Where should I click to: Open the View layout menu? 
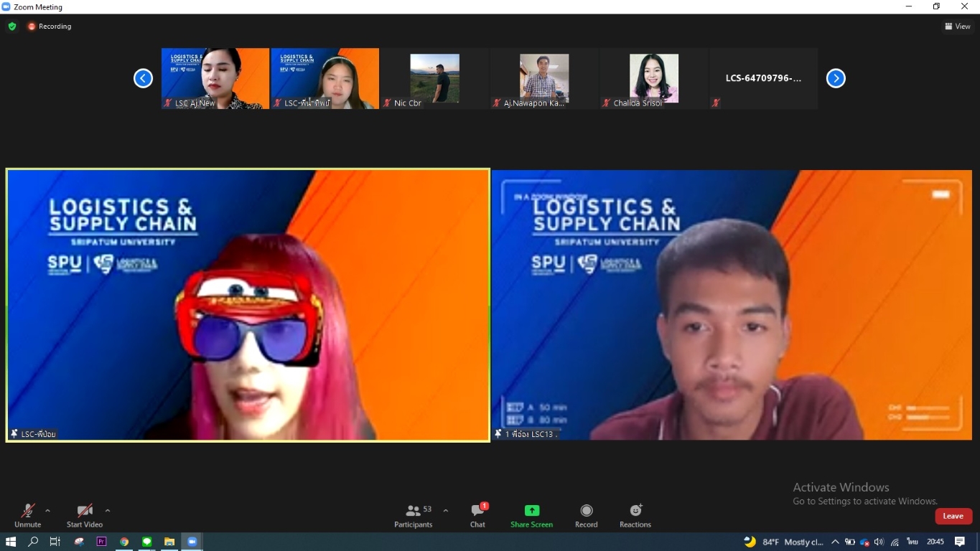pos(958,27)
